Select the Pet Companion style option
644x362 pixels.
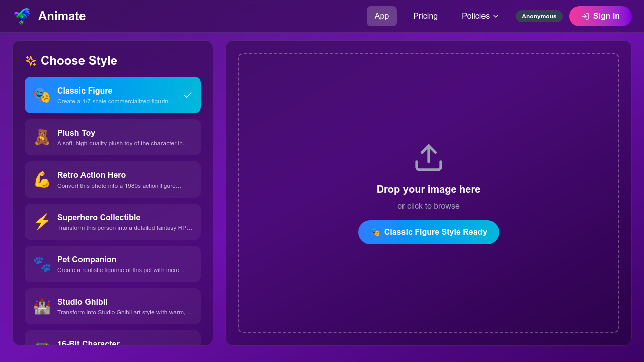tap(112, 263)
